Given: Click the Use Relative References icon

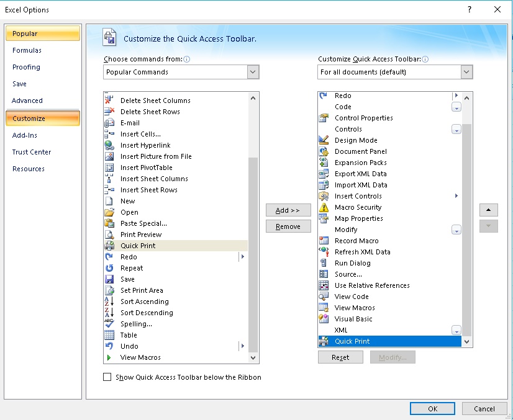Looking at the screenshot, I should pos(324,285).
